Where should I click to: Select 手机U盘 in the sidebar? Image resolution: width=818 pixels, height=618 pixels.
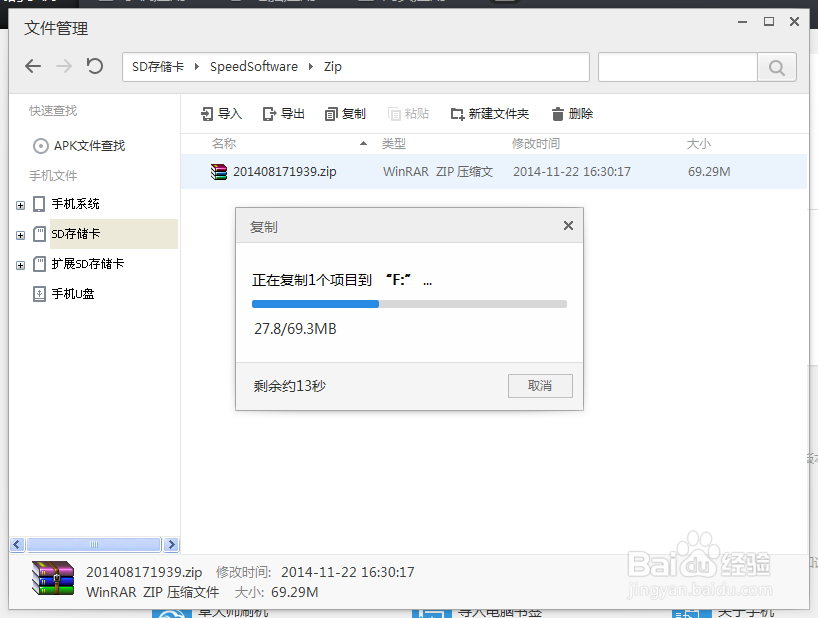(73, 294)
